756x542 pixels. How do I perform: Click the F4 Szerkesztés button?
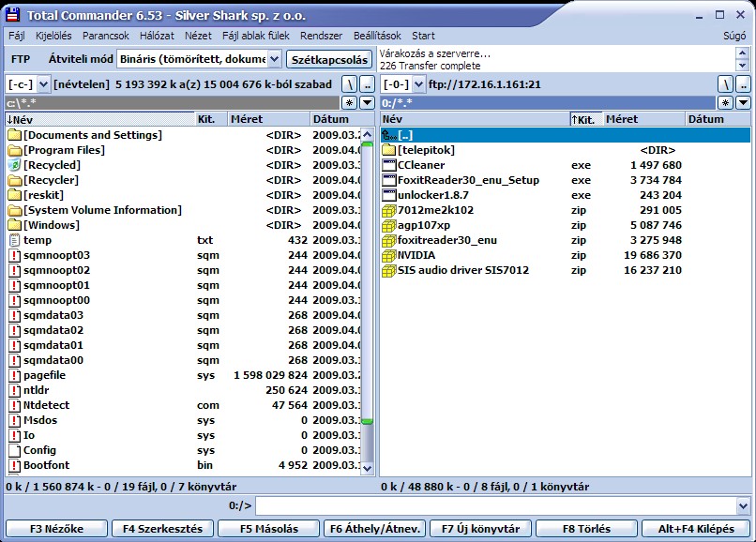coord(162,529)
